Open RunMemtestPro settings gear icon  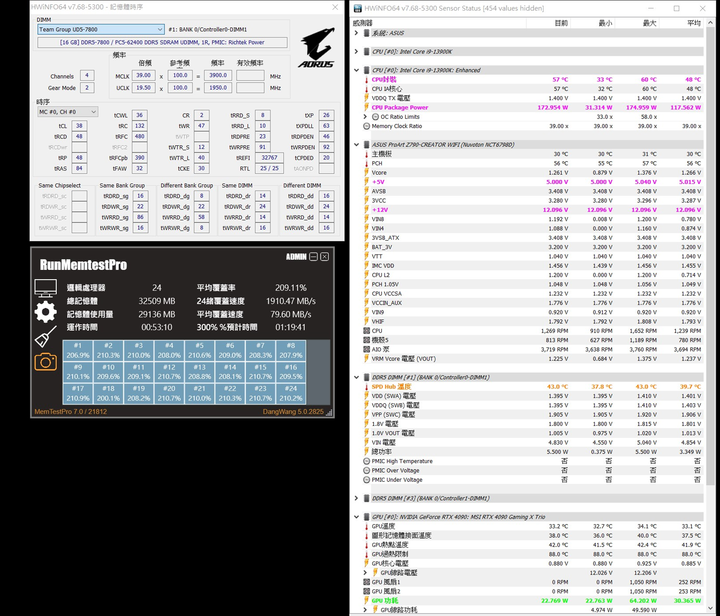coord(45,312)
